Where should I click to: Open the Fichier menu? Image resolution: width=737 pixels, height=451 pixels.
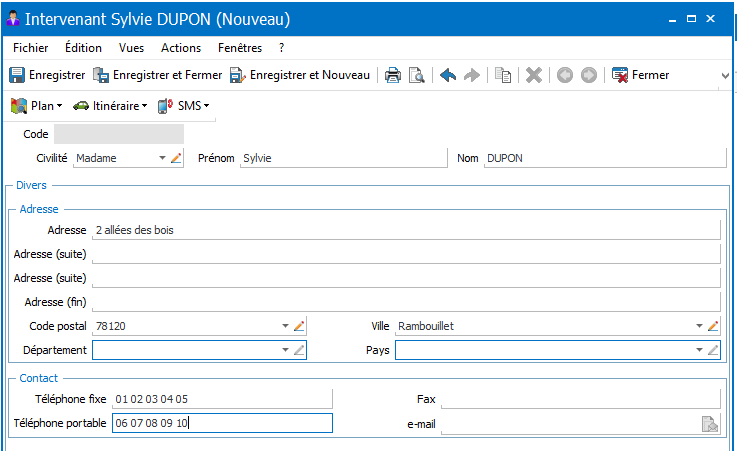31,48
